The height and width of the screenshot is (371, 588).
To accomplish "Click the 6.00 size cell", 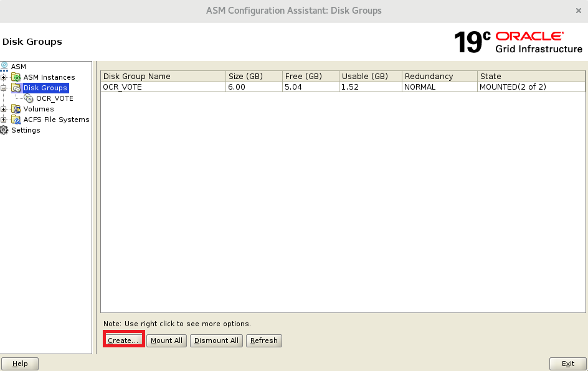I will 254,87.
